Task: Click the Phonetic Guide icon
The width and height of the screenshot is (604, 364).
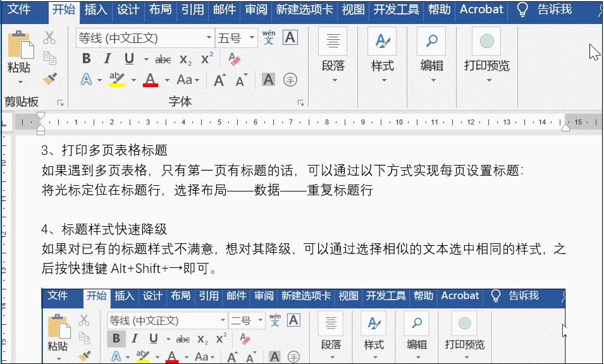Action: click(270, 38)
